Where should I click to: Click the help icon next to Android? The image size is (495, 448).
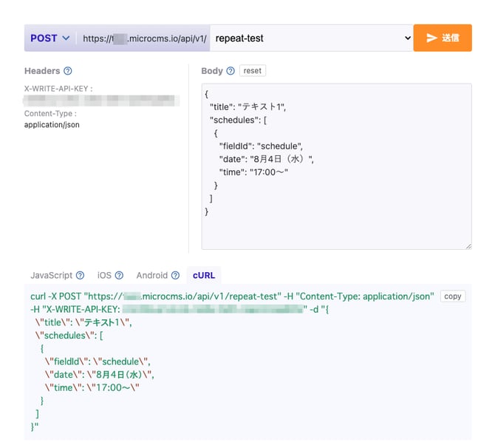click(x=175, y=275)
